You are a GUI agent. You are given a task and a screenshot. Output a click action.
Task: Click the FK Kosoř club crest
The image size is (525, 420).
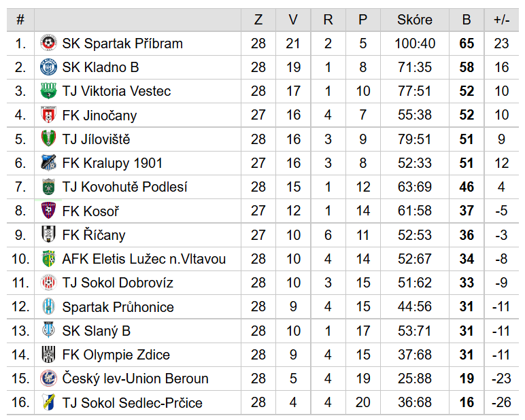[x=48, y=211]
